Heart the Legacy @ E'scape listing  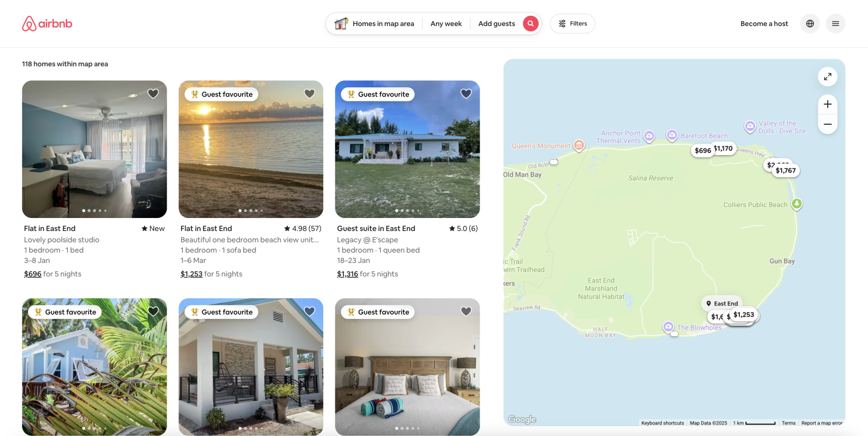[466, 93]
